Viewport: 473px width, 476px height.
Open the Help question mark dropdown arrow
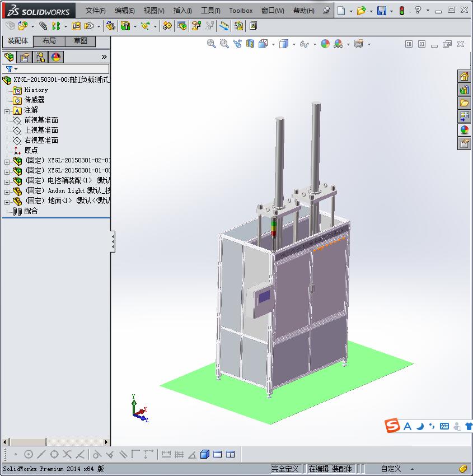point(428,11)
